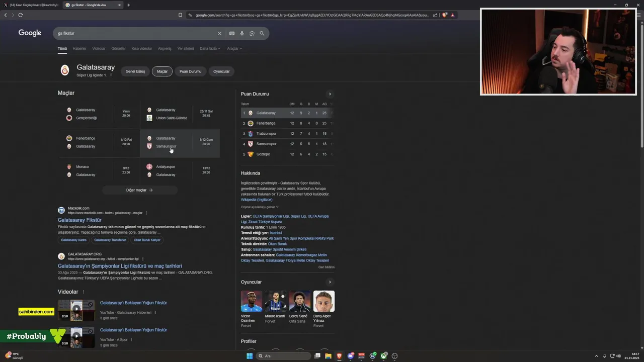Select the Göztepe row in standings
The width and height of the screenshot is (644, 362).
pyautogui.click(x=287, y=154)
